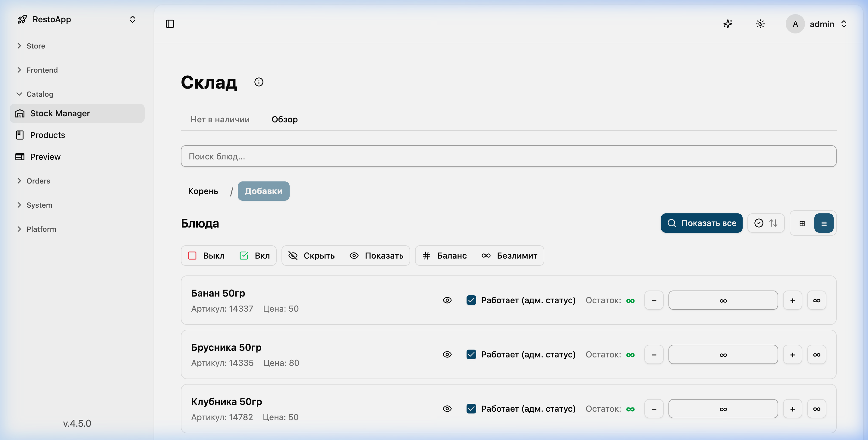Select the Добавки breadcrumb
The width and height of the screenshot is (868, 440).
pos(263,191)
